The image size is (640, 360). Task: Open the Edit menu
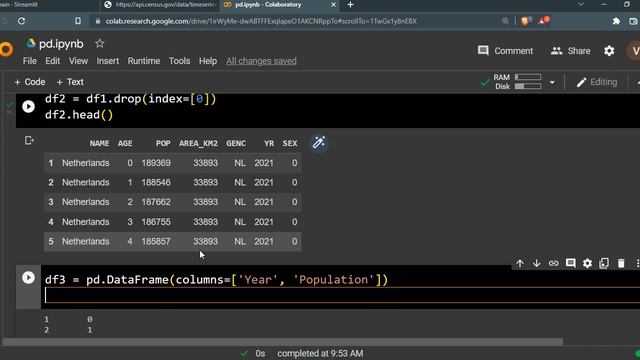click(53, 61)
